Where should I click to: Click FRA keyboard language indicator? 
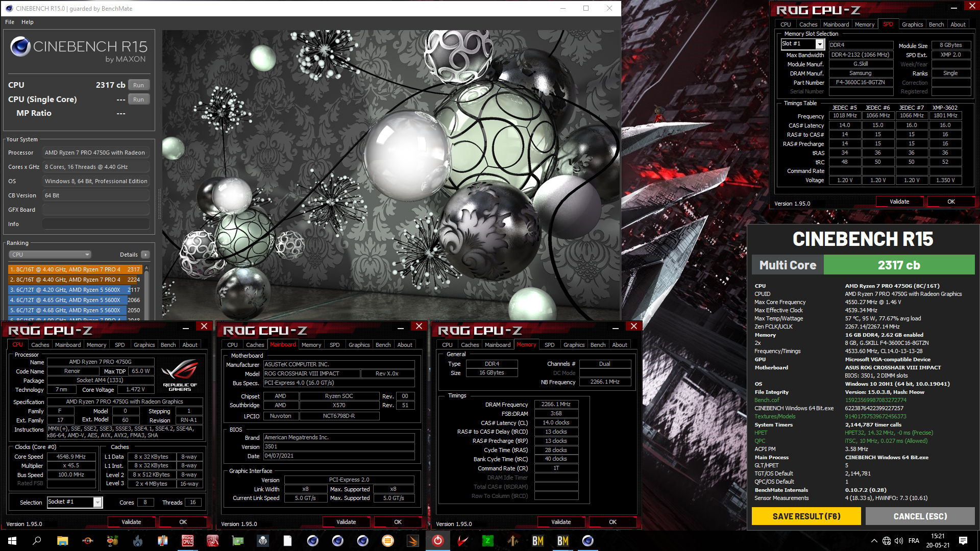(x=914, y=541)
